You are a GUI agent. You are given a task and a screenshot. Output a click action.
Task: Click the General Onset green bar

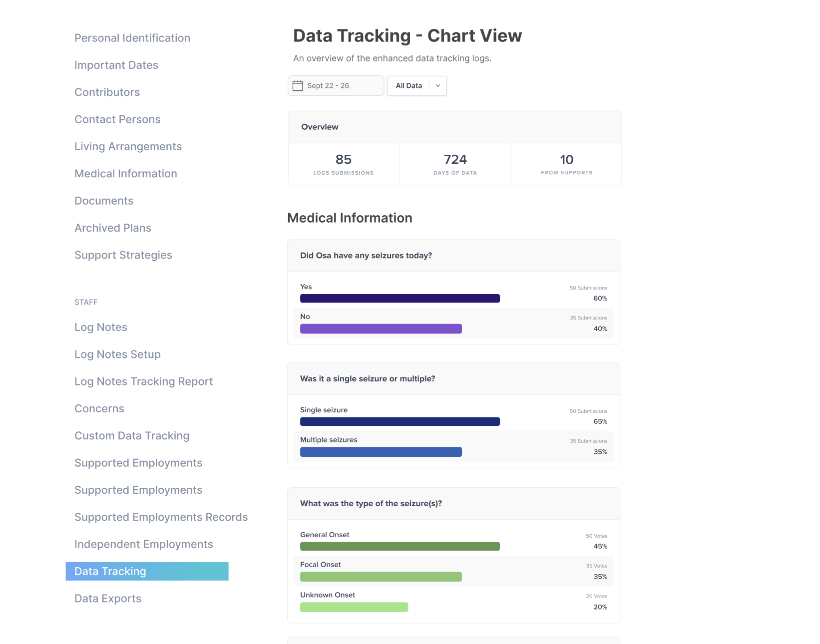[x=400, y=547]
